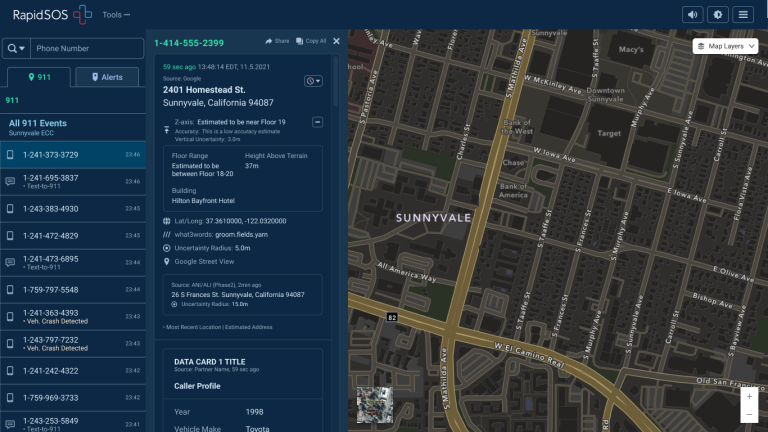768x432 pixels.
Task: Open the Map Layers dropdown
Action: (x=725, y=46)
